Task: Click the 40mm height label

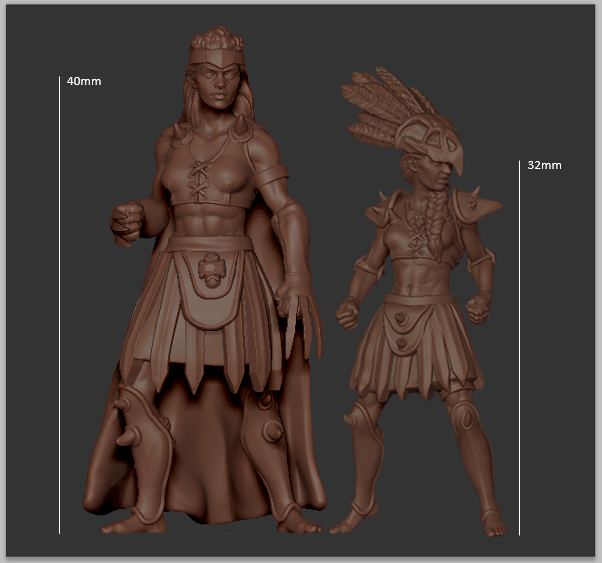Action: [84, 81]
